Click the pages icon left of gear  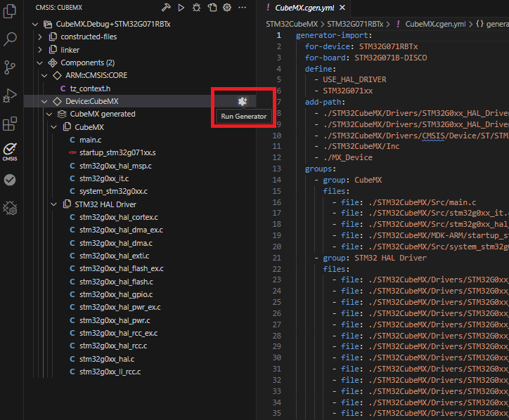(x=212, y=8)
